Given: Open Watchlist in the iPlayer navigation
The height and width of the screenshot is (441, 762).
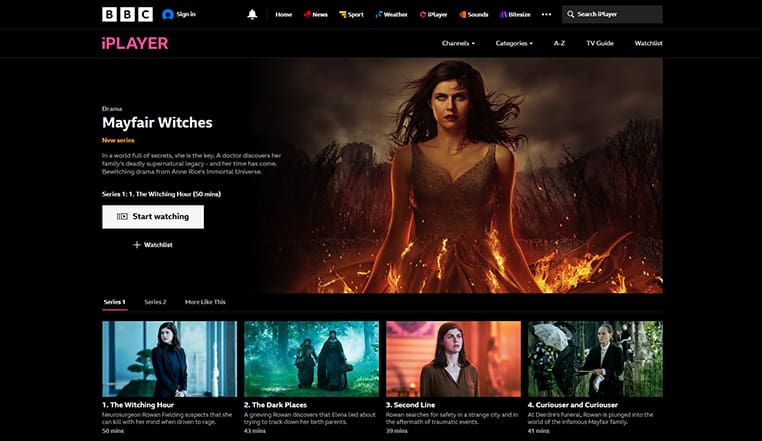Looking at the screenshot, I should coord(648,43).
